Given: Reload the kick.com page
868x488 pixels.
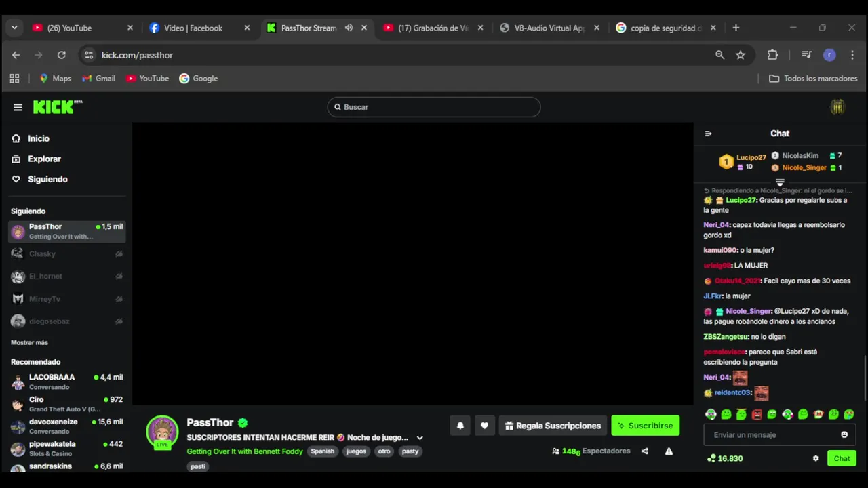Looking at the screenshot, I should (x=62, y=55).
